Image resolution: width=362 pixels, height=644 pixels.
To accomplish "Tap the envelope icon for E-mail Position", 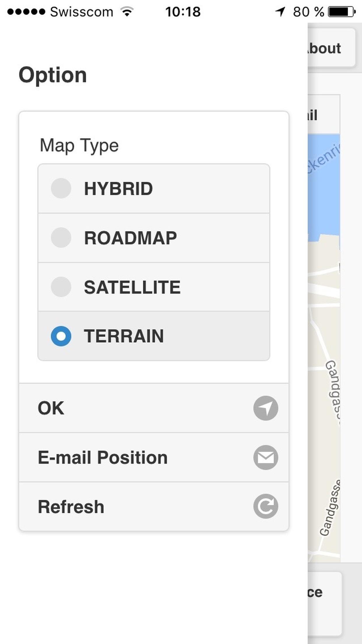I will (266, 457).
